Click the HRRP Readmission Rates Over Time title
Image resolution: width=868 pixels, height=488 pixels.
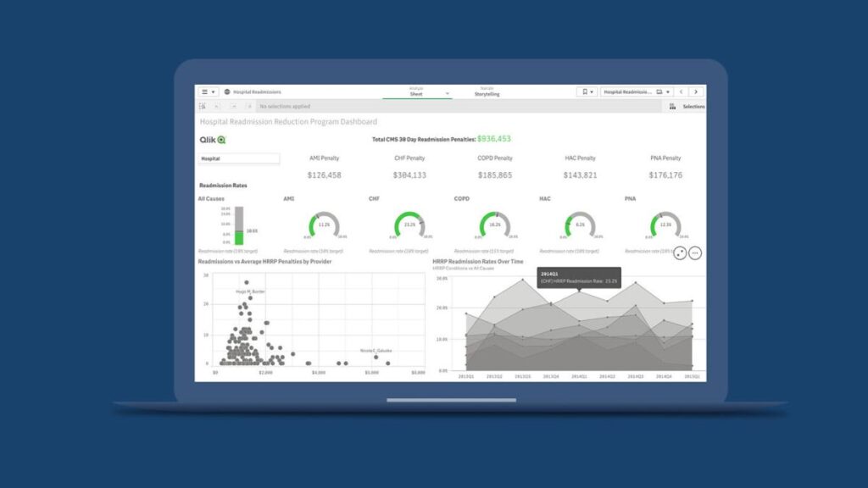tap(478, 262)
